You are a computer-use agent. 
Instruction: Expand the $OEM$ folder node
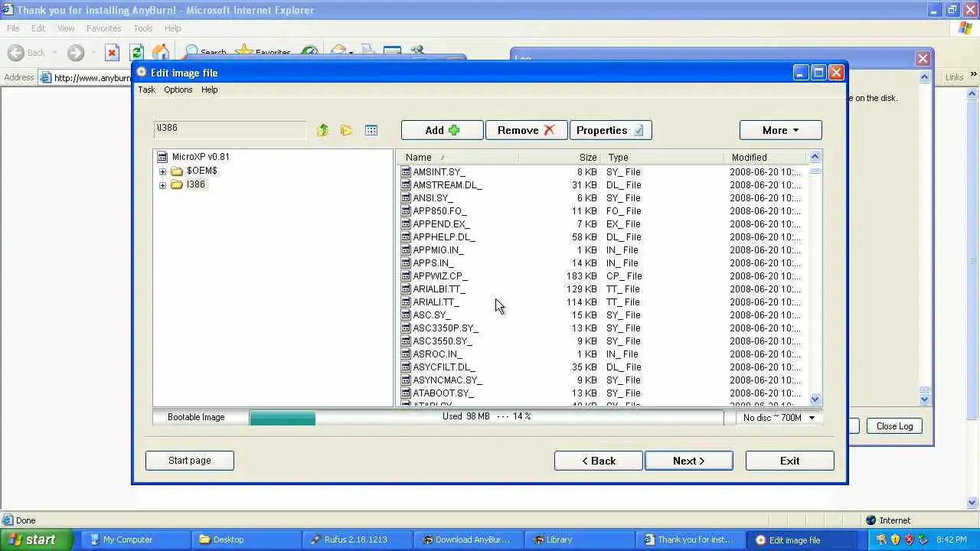162,171
